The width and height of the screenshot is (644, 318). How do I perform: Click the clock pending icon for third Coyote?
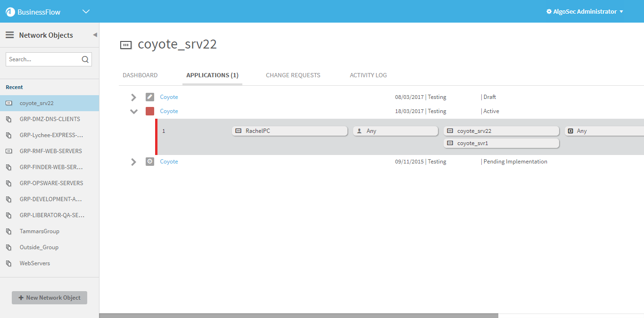pyautogui.click(x=150, y=162)
